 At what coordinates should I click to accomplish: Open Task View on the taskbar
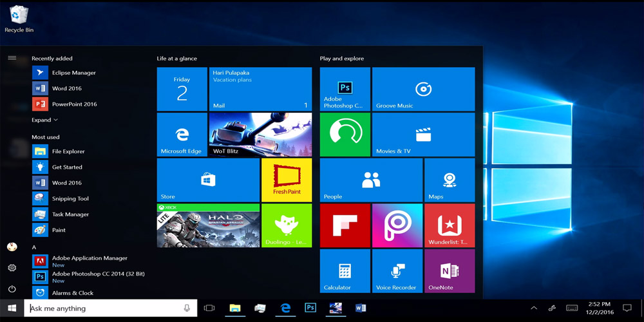pos(209,308)
